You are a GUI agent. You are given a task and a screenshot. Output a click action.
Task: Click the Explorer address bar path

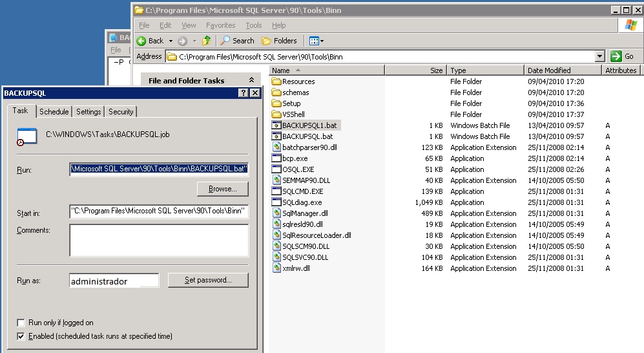click(x=380, y=57)
